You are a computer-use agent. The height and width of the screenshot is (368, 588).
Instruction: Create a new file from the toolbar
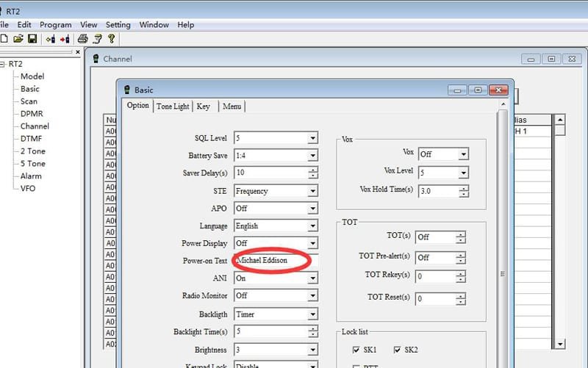pyautogui.click(x=4, y=39)
